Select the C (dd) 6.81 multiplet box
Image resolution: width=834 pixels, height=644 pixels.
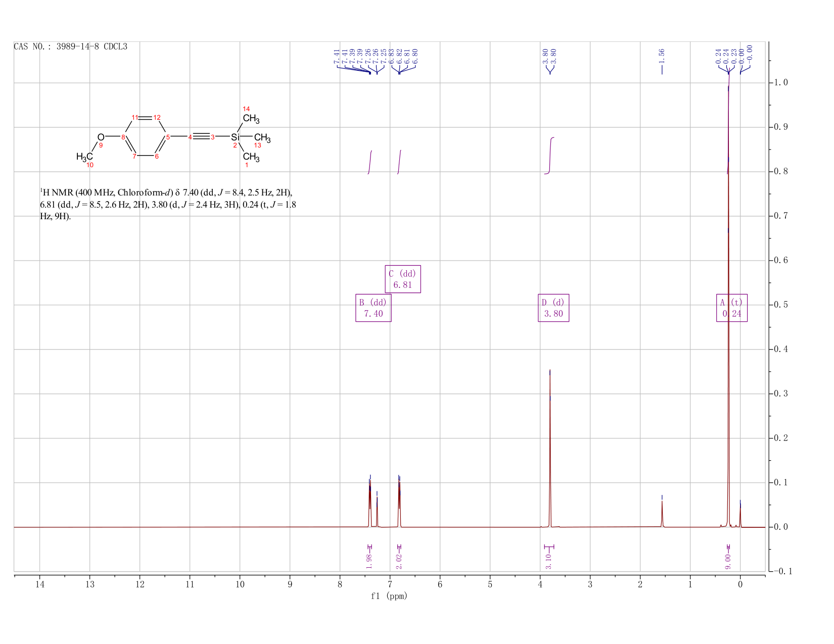coord(403,279)
